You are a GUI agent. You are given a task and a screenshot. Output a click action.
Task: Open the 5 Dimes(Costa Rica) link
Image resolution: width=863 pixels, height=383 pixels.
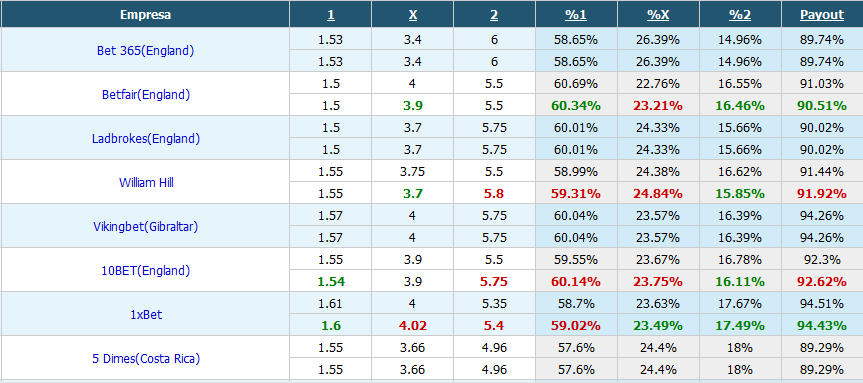146,359
